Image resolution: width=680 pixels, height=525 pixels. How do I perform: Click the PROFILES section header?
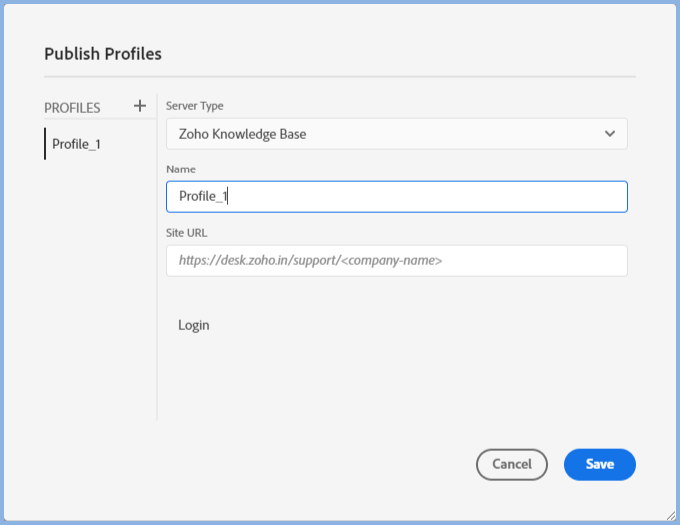[x=72, y=108]
